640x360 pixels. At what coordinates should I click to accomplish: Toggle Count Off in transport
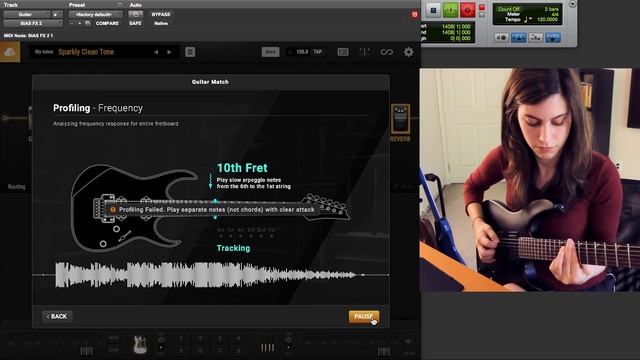(x=508, y=9)
